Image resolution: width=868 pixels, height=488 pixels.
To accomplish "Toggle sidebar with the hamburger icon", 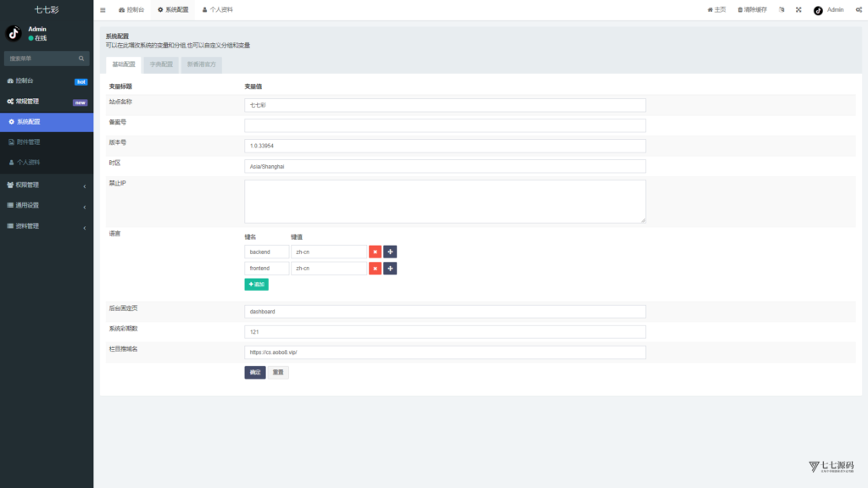I will (103, 10).
